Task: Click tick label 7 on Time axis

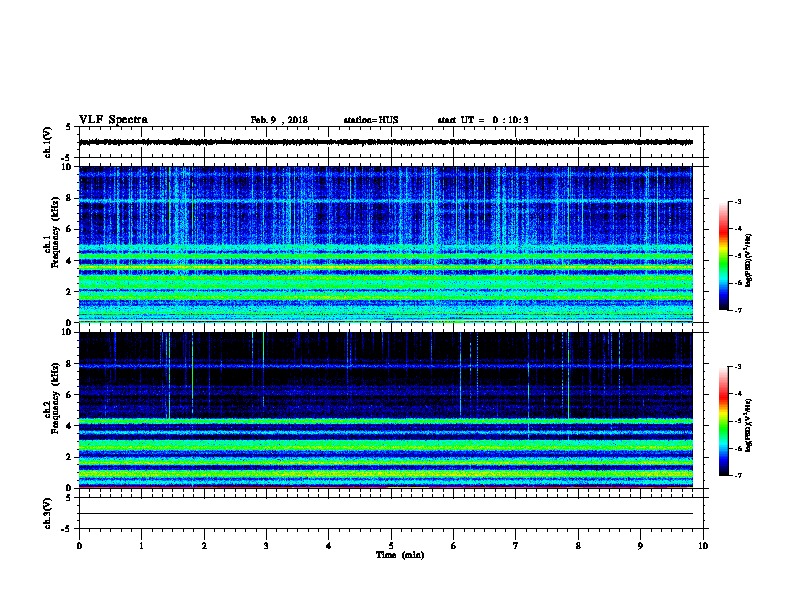Action: (x=516, y=545)
